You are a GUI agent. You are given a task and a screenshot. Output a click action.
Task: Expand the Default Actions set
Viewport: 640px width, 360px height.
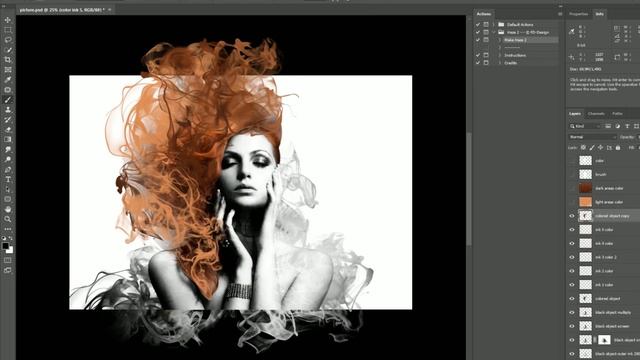click(493, 24)
